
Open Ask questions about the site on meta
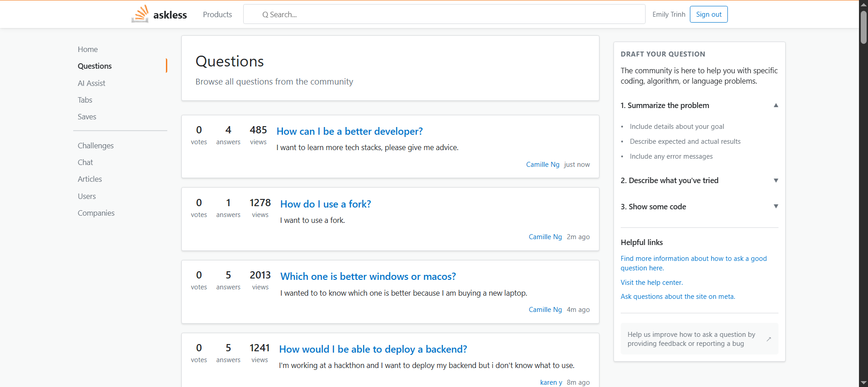(x=678, y=297)
